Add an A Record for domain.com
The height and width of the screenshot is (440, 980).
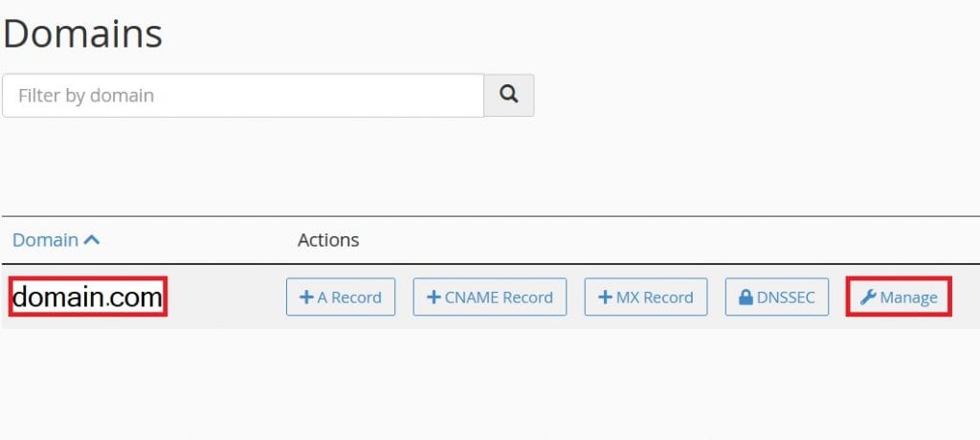(341, 297)
